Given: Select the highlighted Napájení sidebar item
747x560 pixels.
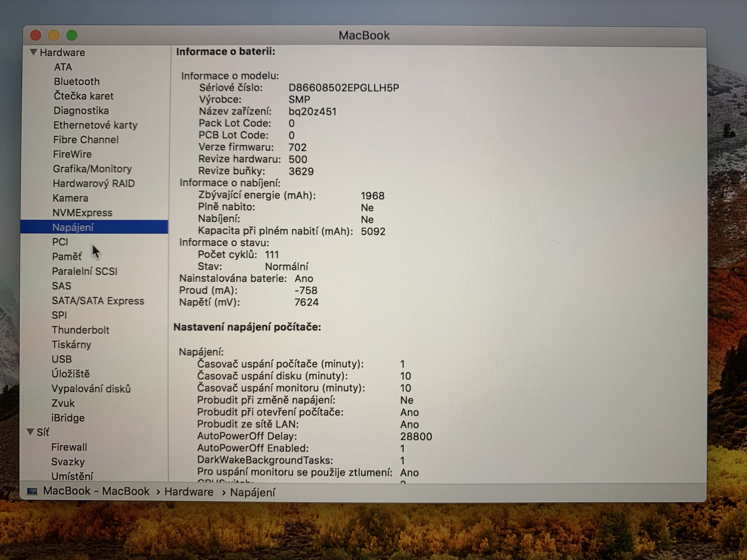Looking at the screenshot, I should (x=73, y=227).
